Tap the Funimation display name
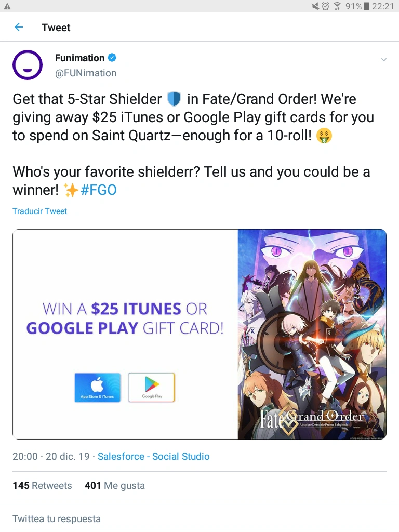 coord(79,58)
